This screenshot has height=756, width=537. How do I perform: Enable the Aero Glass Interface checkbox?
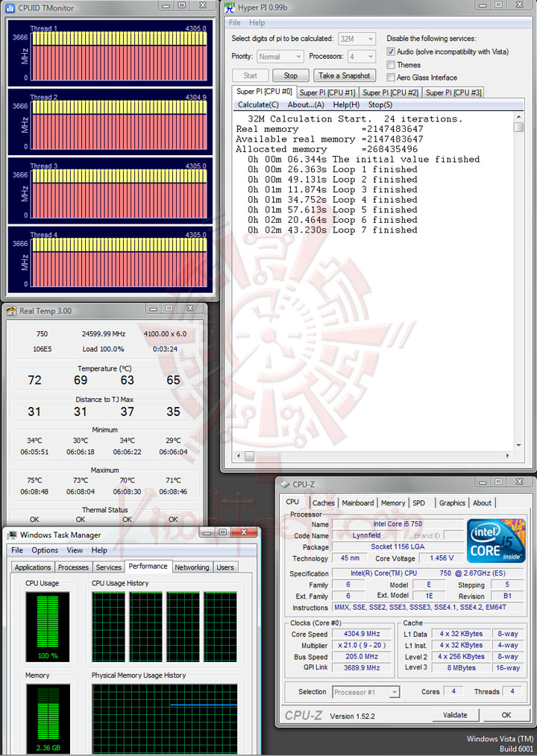(x=391, y=77)
